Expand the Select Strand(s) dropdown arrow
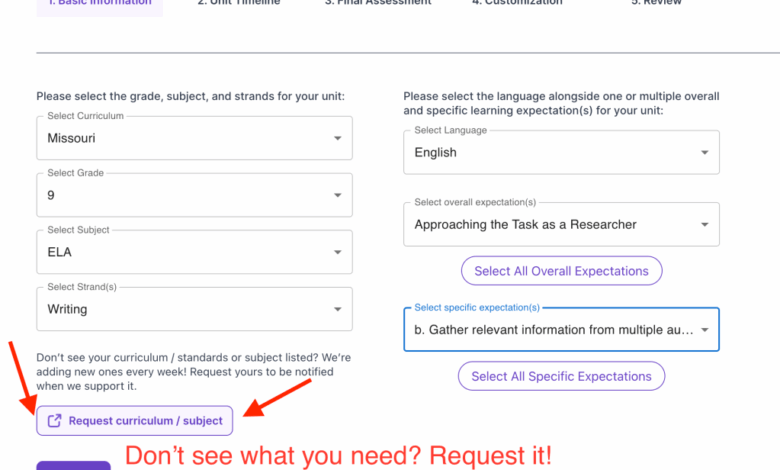Viewport: 780px width, 470px height. [x=337, y=309]
